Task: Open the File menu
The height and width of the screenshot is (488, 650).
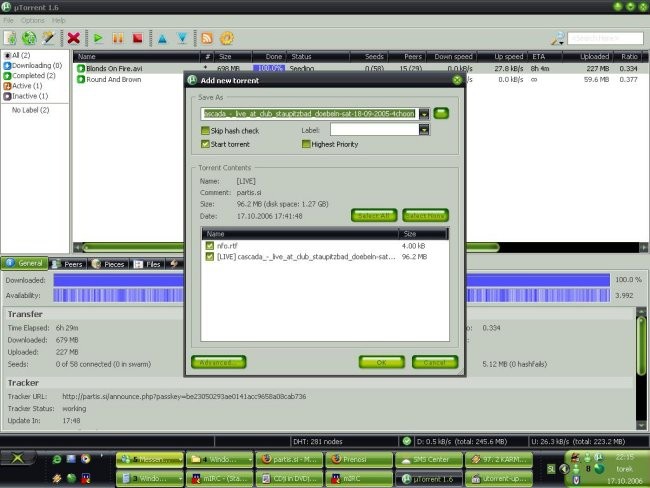Action: (x=8, y=20)
